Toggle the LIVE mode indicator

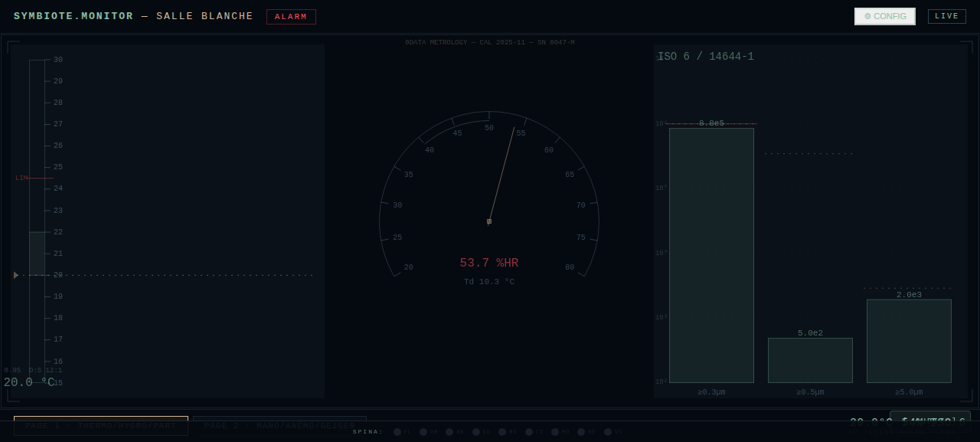point(947,16)
